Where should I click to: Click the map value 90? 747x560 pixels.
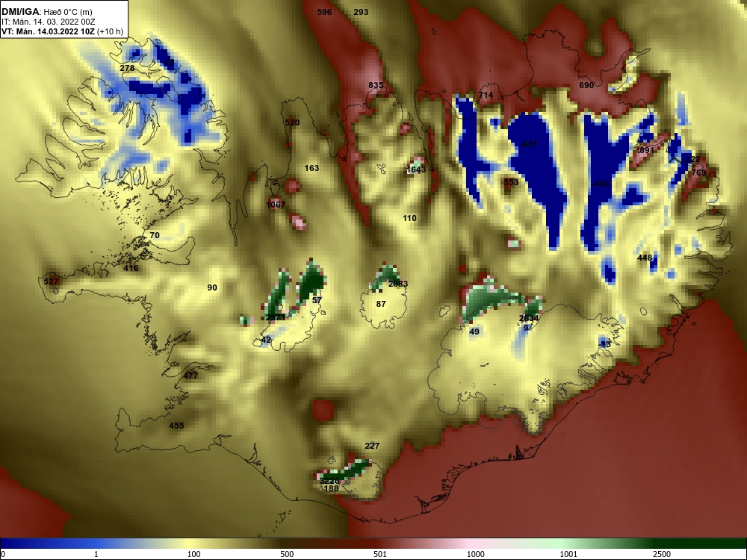(212, 287)
